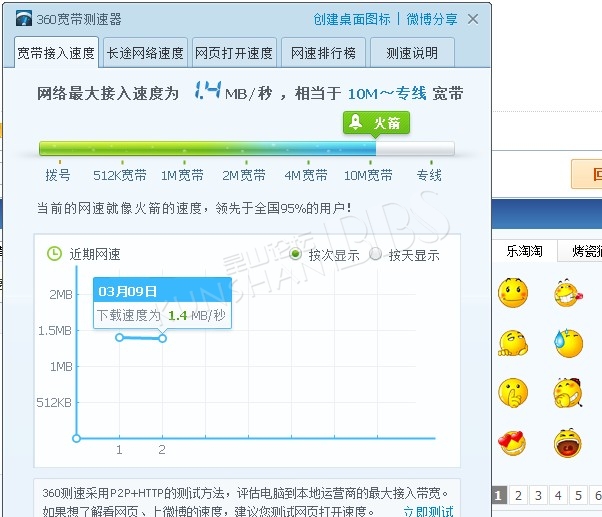The height and width of the screenshot is (517, 602).
Task: Select the giggling emoji covering mouth
Action: [568, 393]
